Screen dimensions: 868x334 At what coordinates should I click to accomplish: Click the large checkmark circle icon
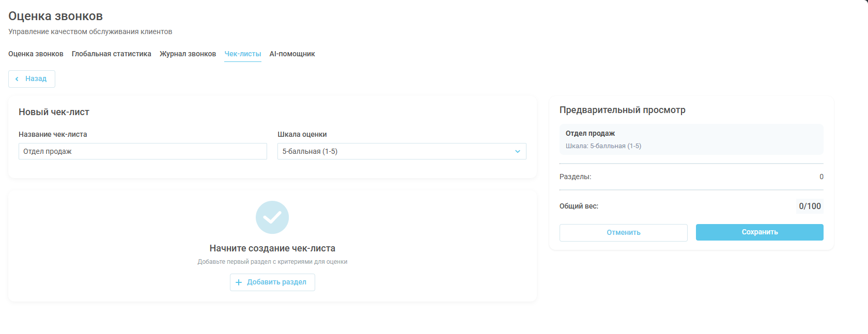[272, 217]
